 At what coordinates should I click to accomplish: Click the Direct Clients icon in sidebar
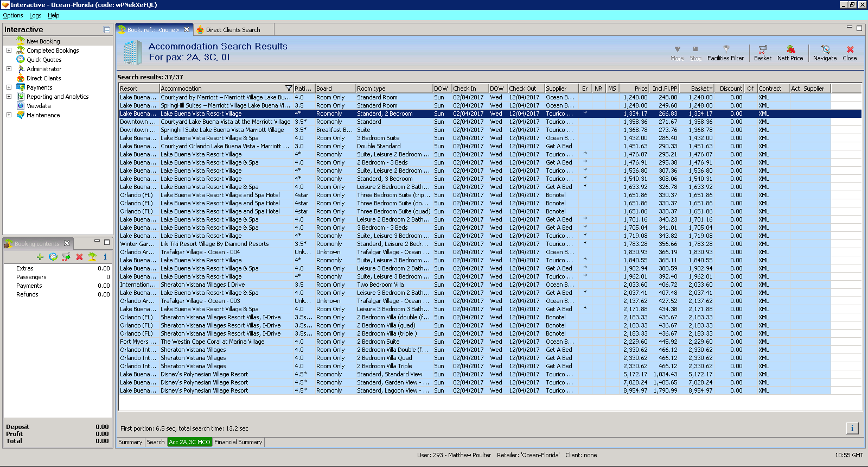(21, 78)
